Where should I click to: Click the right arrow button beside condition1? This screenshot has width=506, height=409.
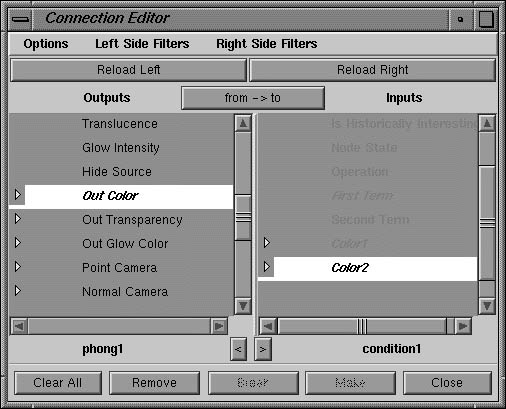click(263, 349)
